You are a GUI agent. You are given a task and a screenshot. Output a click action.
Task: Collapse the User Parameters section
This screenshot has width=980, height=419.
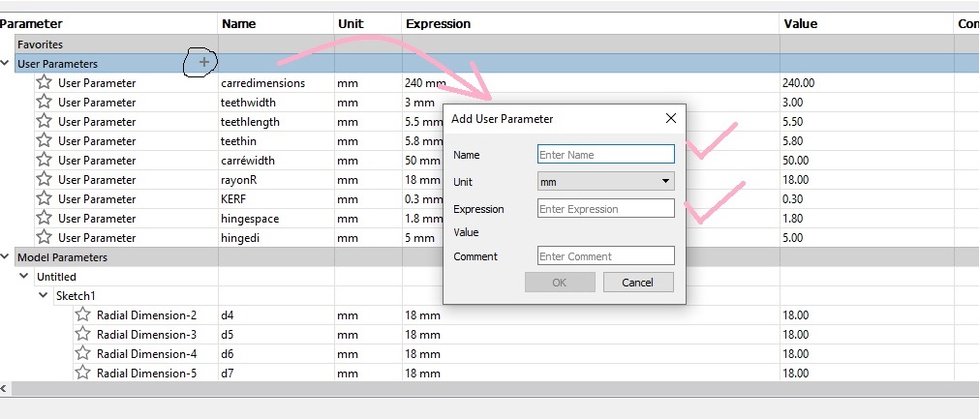click(6, 64)
